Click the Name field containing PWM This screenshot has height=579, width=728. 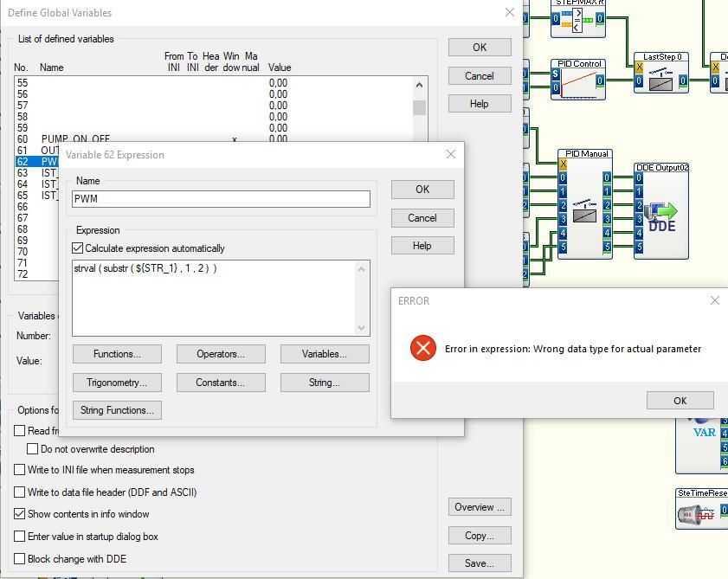click(x=221, y=199)
